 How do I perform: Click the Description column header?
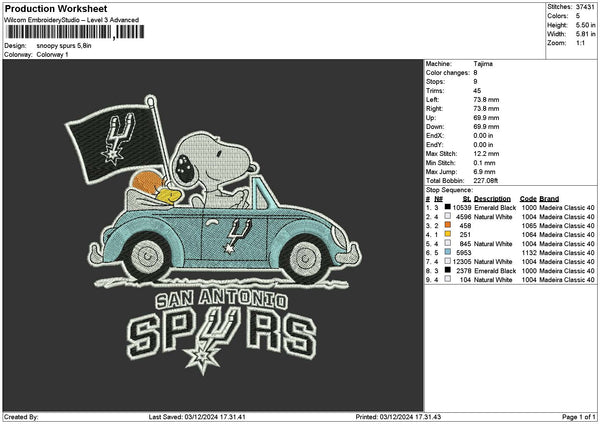click(x=492, y=199)
